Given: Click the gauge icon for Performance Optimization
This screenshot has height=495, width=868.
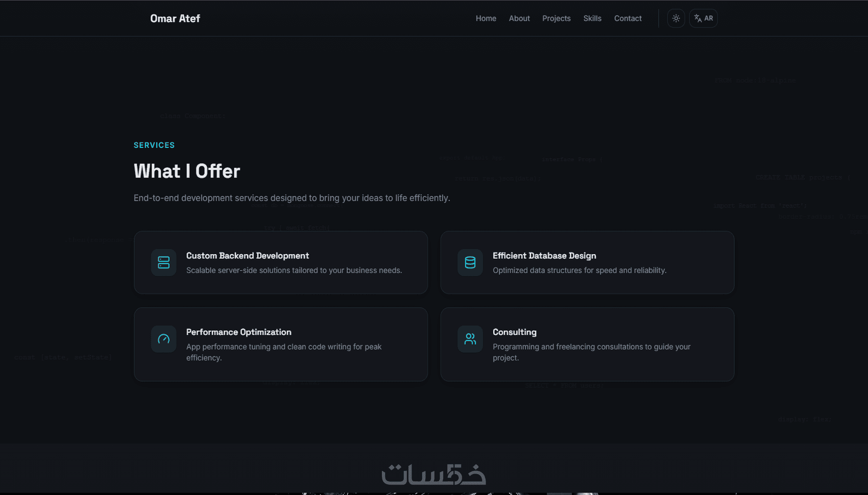Looking at the screenshot, I should click(x=163, y=339).
